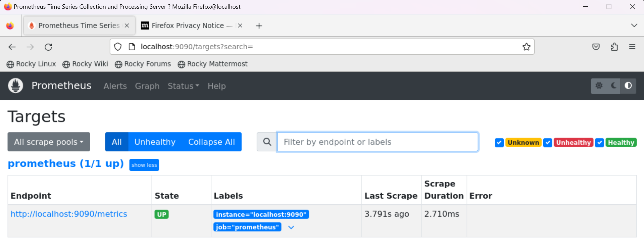Toggle the Unknown state checkbox
The height and width of the screenshot is (249, 644).
click(x=499, y=143)
